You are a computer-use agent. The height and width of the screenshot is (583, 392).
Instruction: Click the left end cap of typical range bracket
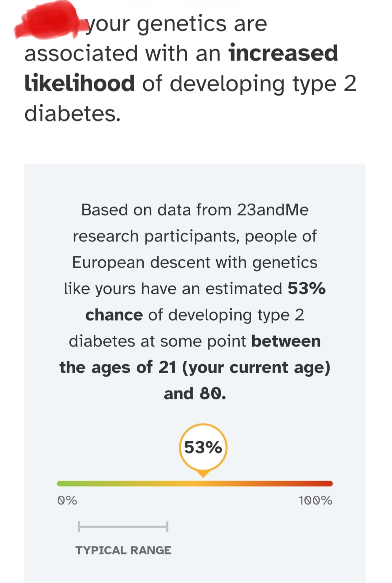(x=78, y=527)
